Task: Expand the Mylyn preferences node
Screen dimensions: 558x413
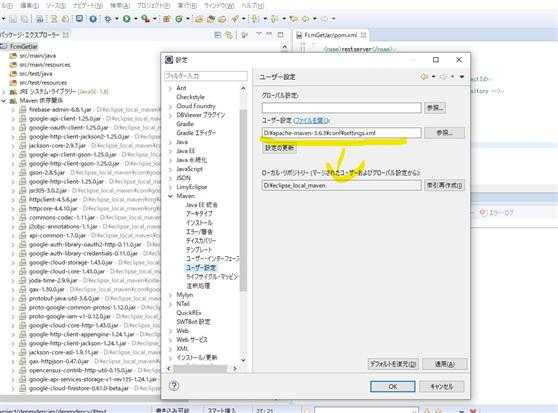Action: point(170,295)
